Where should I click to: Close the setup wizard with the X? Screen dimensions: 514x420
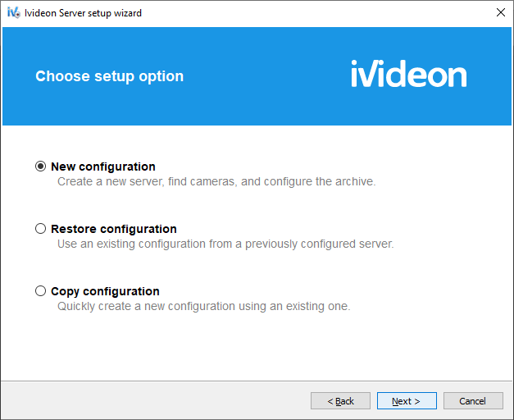tap(501, 12)
